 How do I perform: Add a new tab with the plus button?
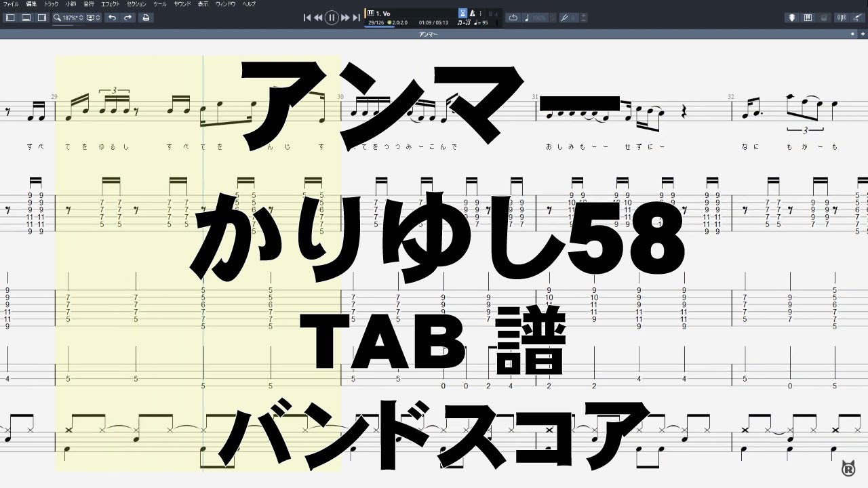tap(862, 33)
